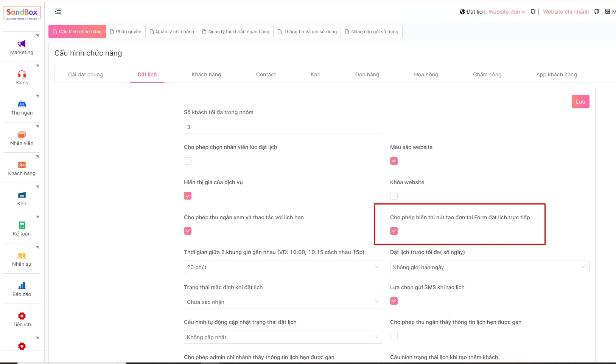This screenshot has height=364, width=616.
Task: Click the Lưu save button
Action: [580, 102]
